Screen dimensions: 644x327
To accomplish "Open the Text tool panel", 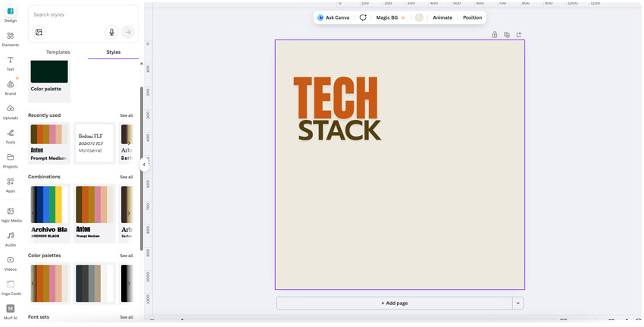I will [x=11, y=63].
